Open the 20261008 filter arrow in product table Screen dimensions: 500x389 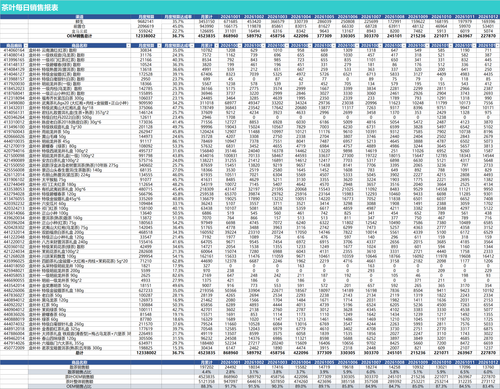pos(404,45)
